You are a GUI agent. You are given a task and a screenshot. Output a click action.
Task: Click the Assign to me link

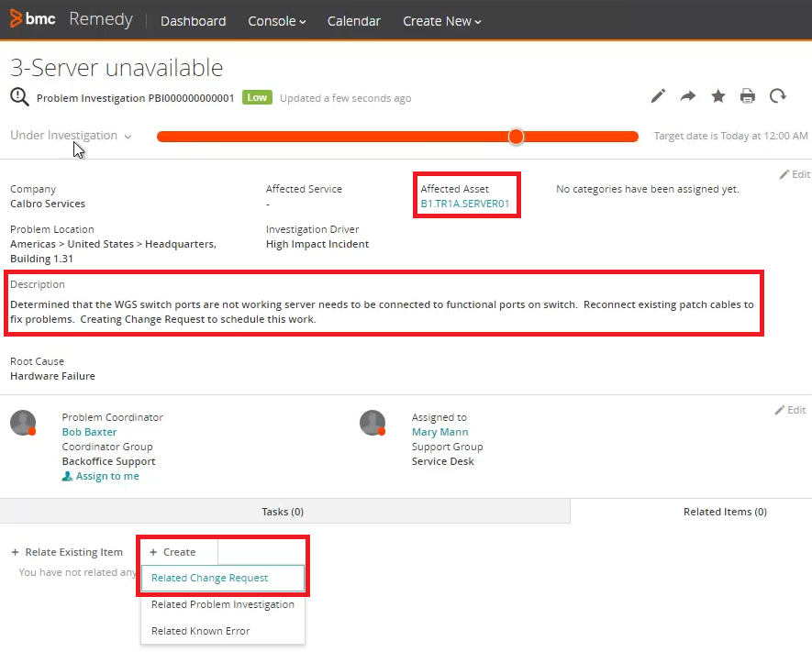coord(100,476)
